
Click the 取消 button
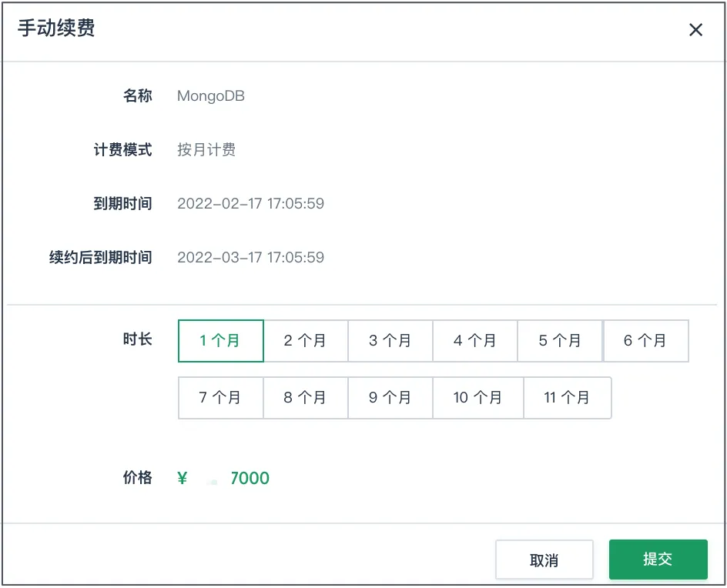544,560
